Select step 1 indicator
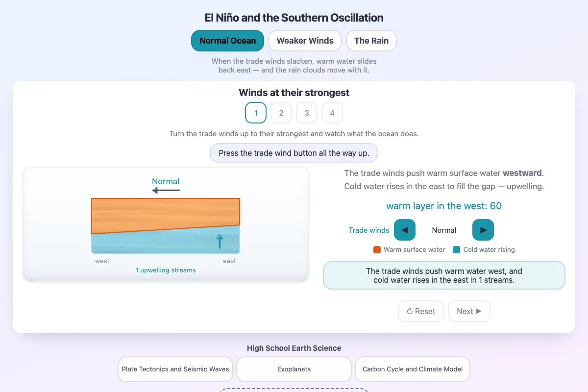 click(x=256, y=113)
